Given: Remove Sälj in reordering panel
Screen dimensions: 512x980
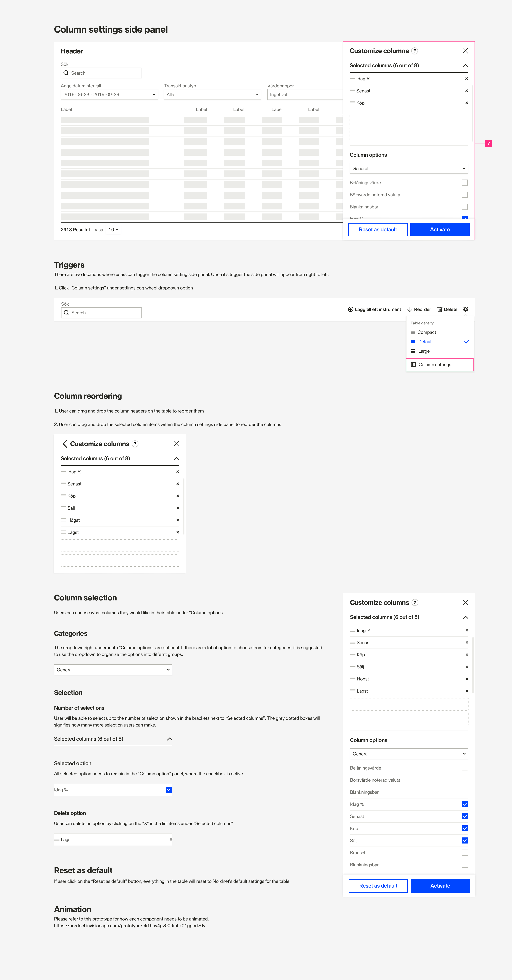Looking at the screenshot, I should 178,508.
